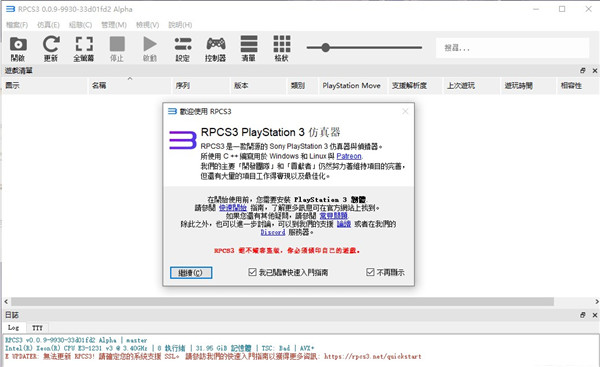Click the RPCS3 logo in dialog

[183, 140]
